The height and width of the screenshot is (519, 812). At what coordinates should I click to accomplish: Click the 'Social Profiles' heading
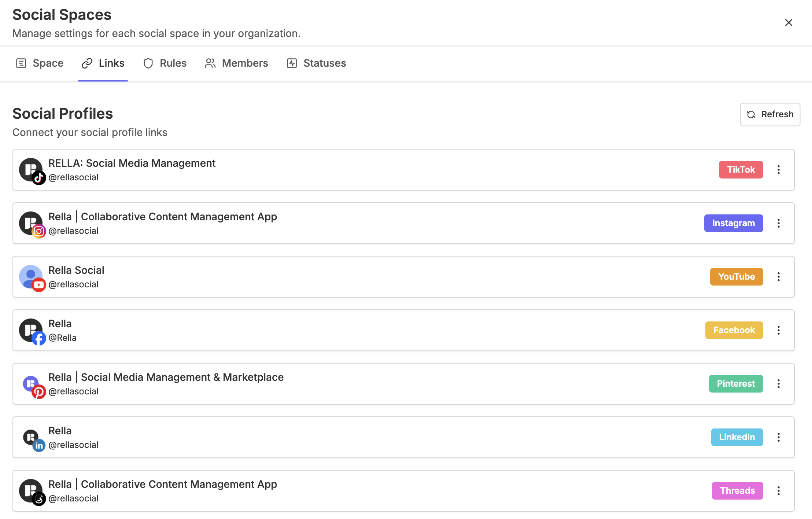point(63,114)
